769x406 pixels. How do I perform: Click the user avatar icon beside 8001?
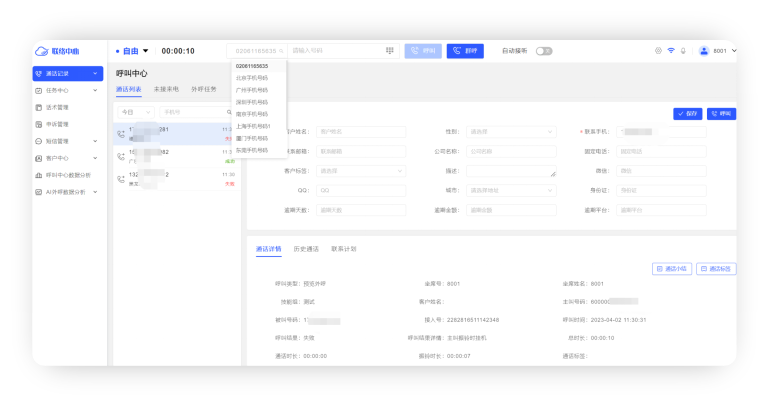[x=704, y=51]
